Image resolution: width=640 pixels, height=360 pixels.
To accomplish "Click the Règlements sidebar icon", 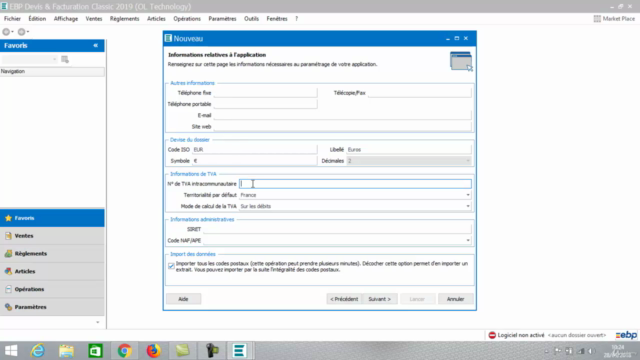I will [8, 253].
